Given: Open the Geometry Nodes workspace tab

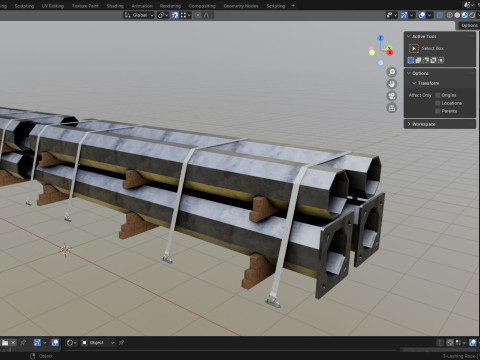Looking at the screenshot, I should [241, 6].
